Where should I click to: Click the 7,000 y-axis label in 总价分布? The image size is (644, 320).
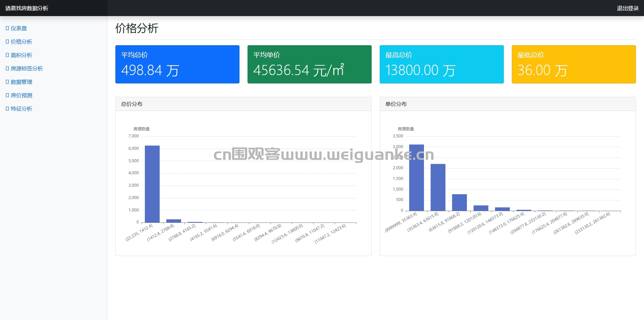[133, 136]
